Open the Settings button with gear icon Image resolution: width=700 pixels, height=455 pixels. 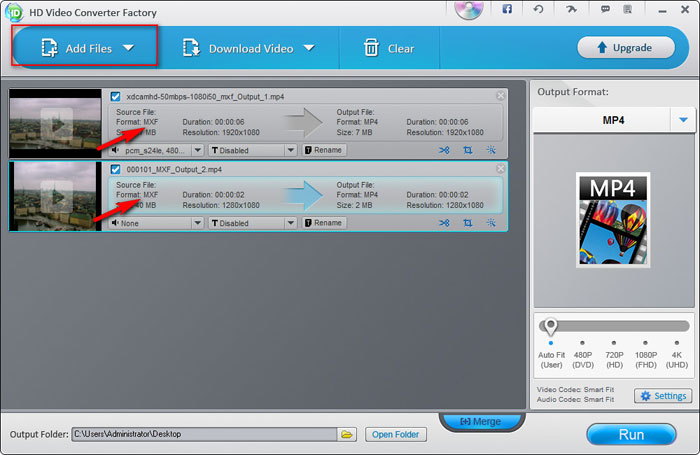pos(663,396)
